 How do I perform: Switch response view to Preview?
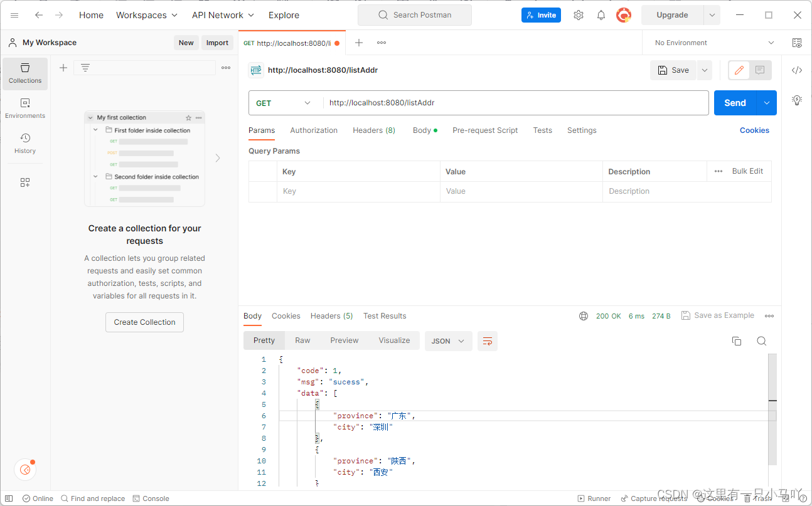[345, 340]
